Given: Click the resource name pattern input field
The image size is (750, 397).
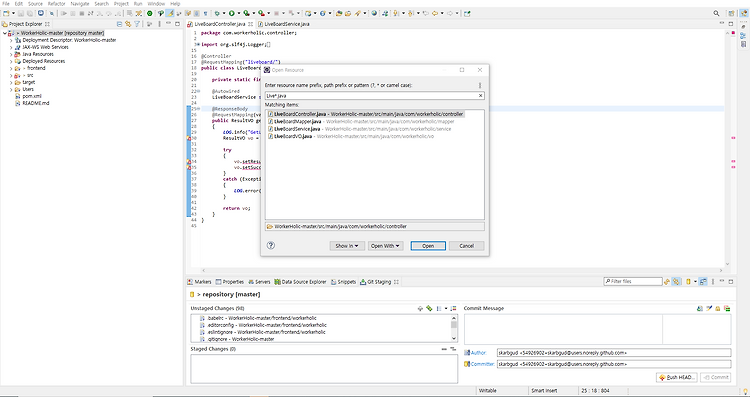Looking at the screenshot, I should [375, 96].
